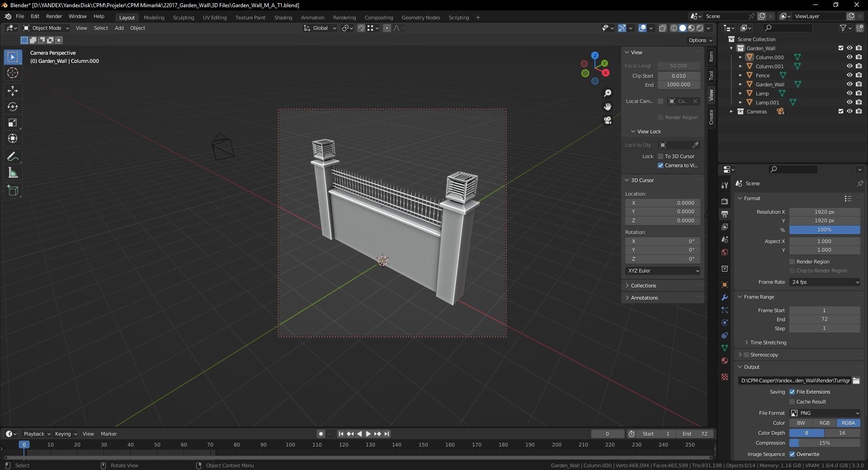Open the View Layer properties tab icon

coord(725,226)
